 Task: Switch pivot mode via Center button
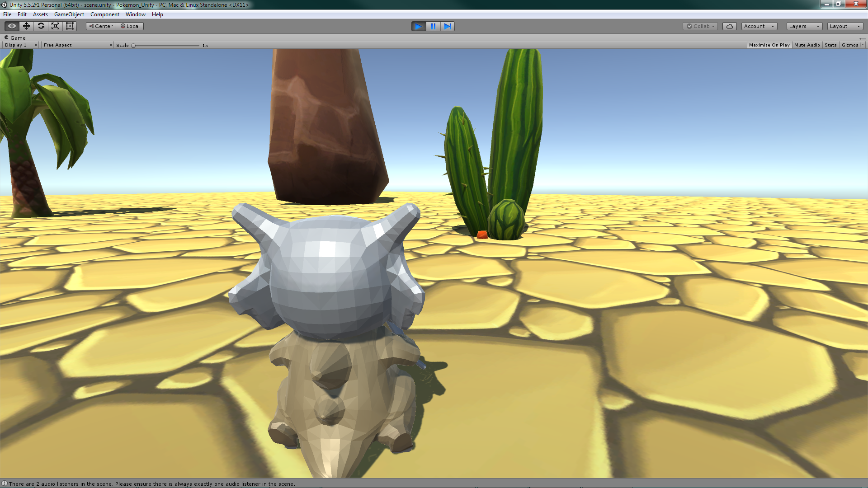pos(101,26)
